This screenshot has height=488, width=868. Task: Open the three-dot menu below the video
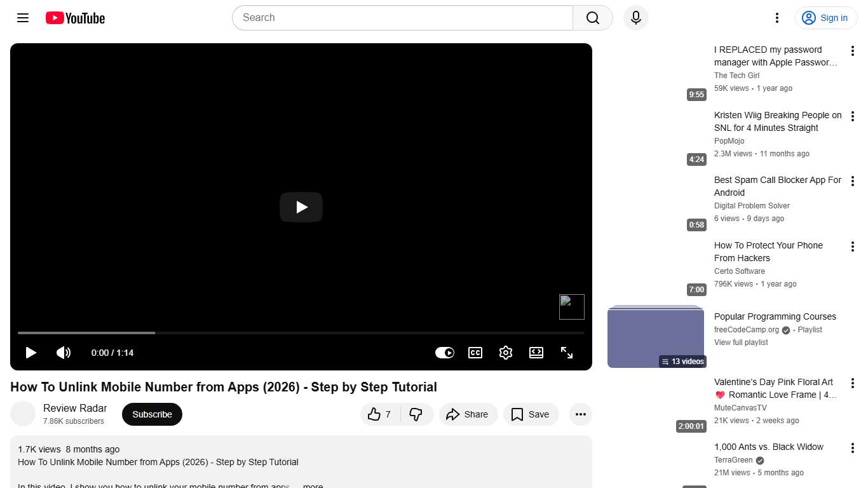(580, 414)
